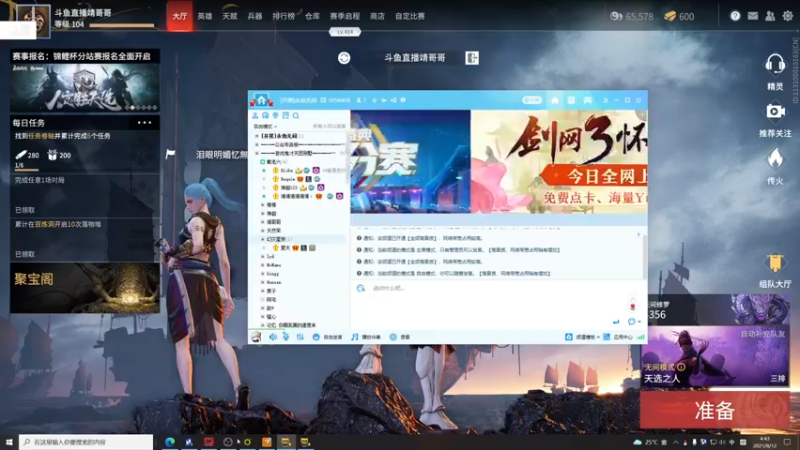Click the YY speaker volume icon
This screenshot has width=800, height=450.
[273, 337]
